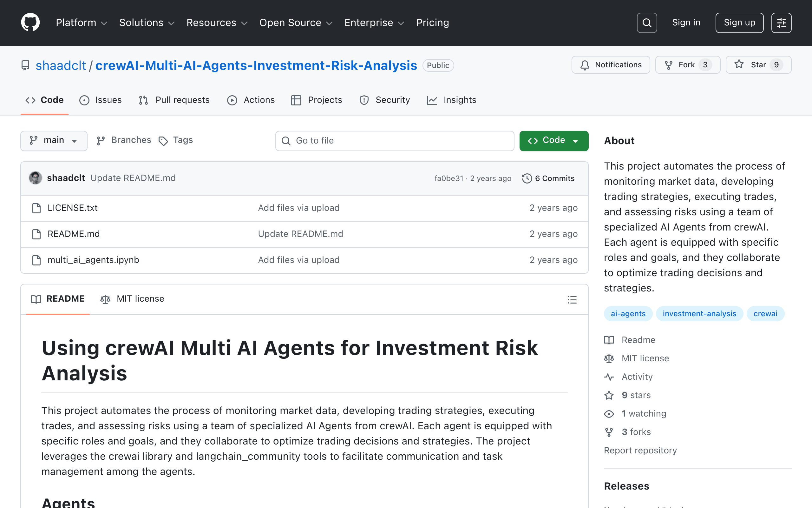Click the star icon beside 9 stars
This screenshot has width=812, height=508.
tap(609, 396)
